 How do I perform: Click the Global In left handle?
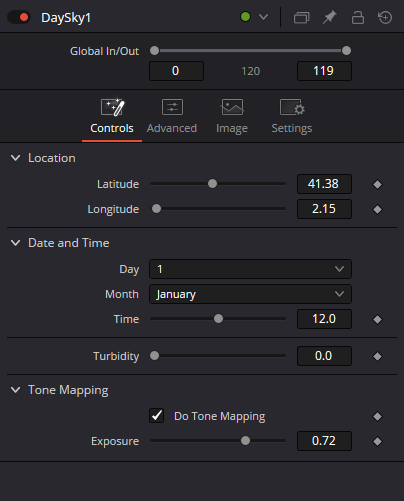click(154, 51)
